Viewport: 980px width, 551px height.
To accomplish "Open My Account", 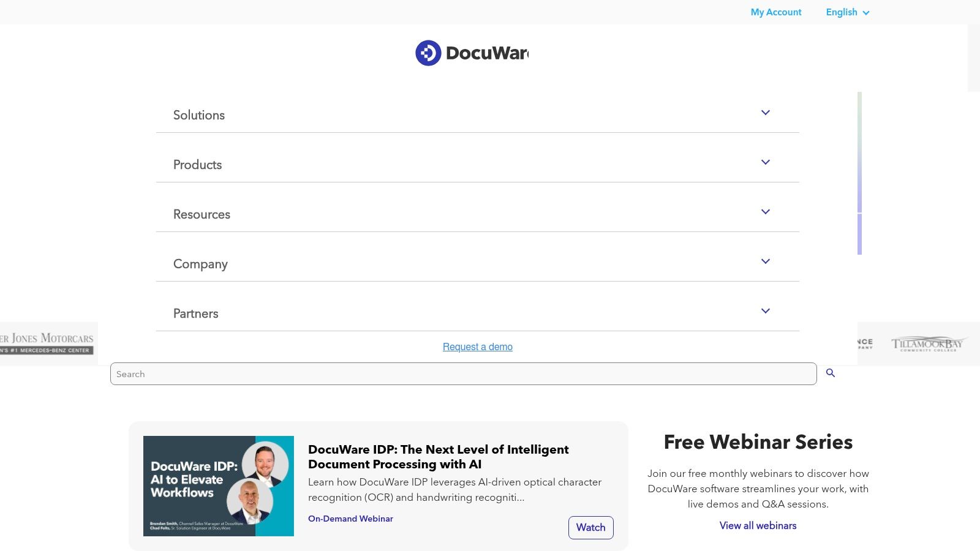I will click(775, 12).
